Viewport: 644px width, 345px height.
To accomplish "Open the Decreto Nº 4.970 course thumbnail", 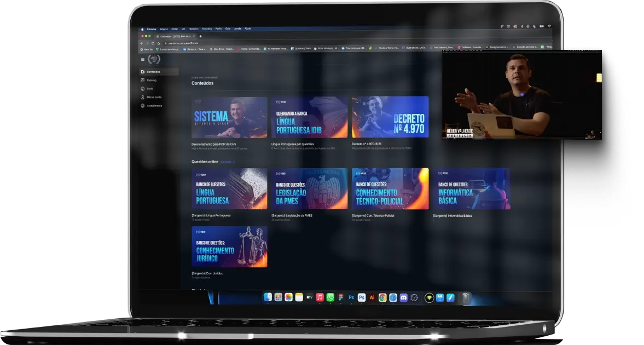I will point(390,117).
